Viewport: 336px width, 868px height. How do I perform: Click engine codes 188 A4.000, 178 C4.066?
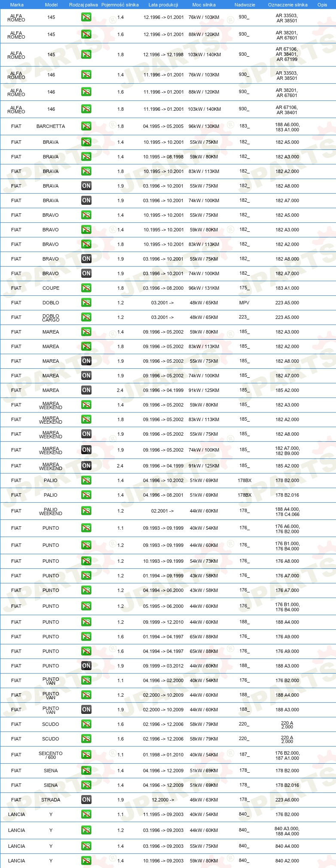(x=287, y=512)
